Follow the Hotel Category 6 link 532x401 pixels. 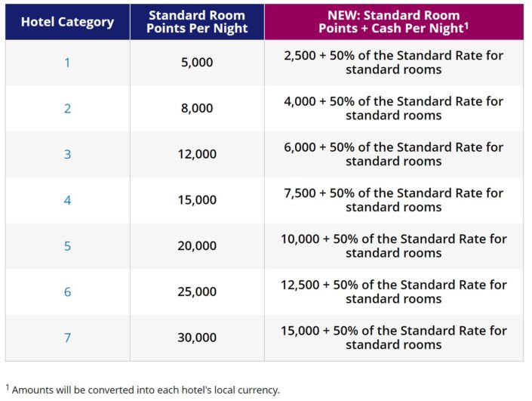67,292
